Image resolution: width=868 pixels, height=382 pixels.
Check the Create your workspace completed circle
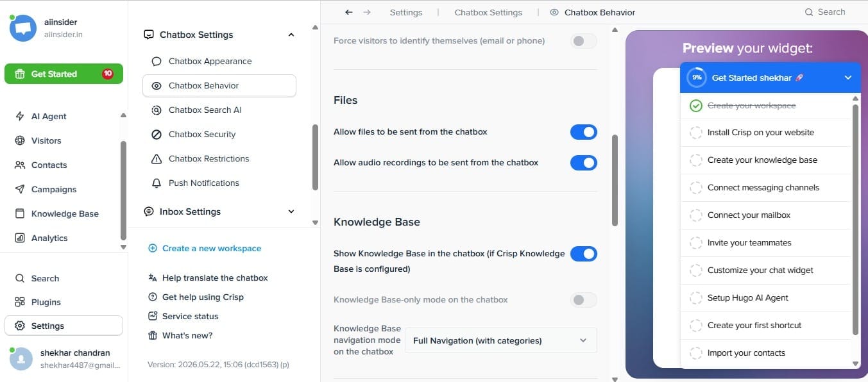696,106
